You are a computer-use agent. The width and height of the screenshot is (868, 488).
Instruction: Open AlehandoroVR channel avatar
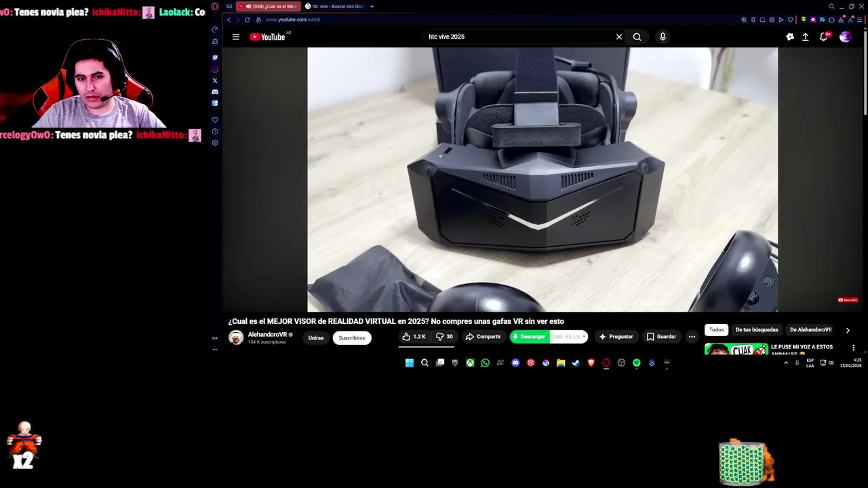[x=236, y=338]
